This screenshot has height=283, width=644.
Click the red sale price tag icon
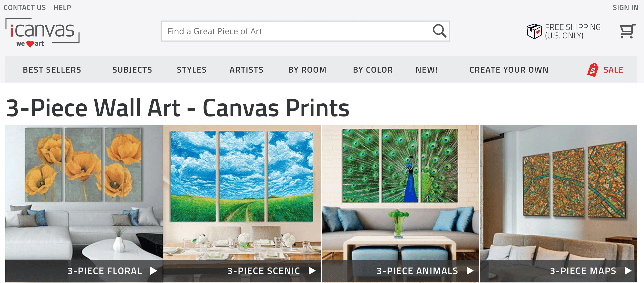click(593, 70)
